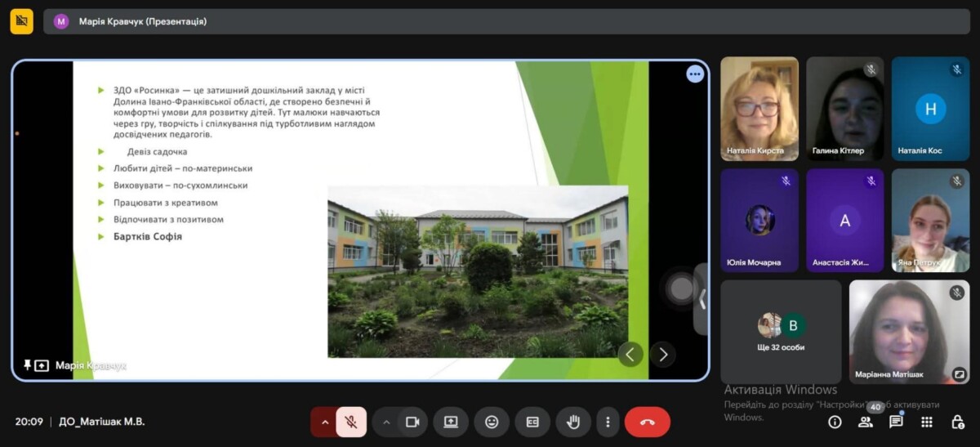The width and height of the screenshot is (980, 447).
Task: Toggle closed captions button
Action: (532, 422)
